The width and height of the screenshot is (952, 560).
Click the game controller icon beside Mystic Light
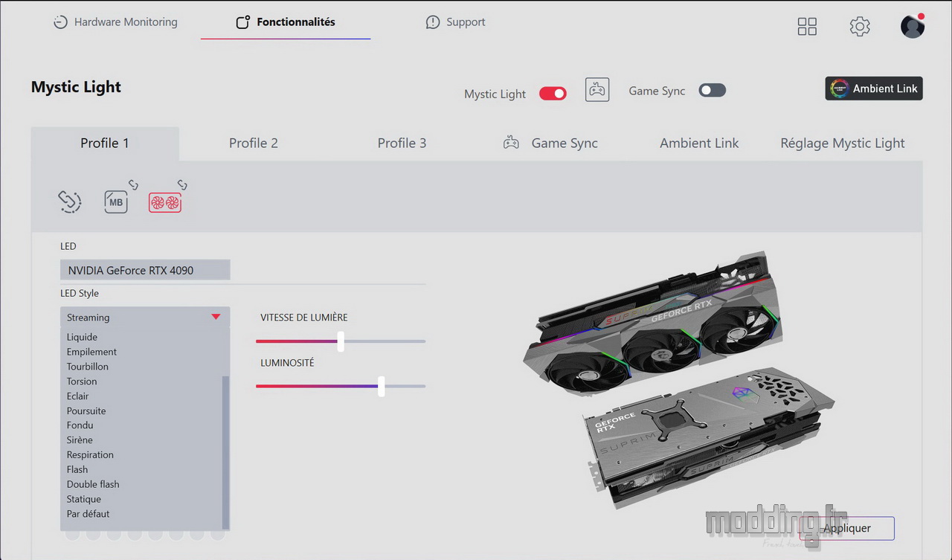click(x=597, y=90)
